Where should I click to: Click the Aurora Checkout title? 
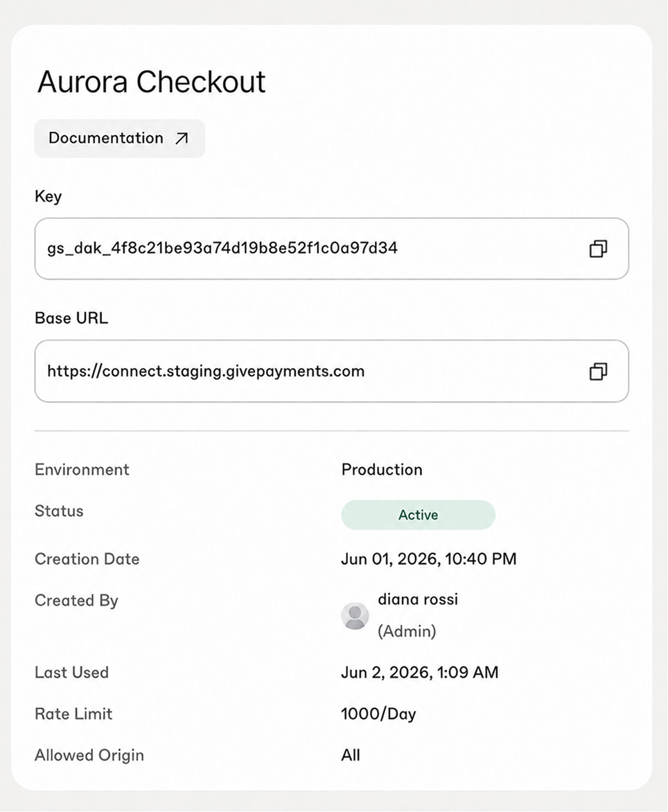[151, 82]
